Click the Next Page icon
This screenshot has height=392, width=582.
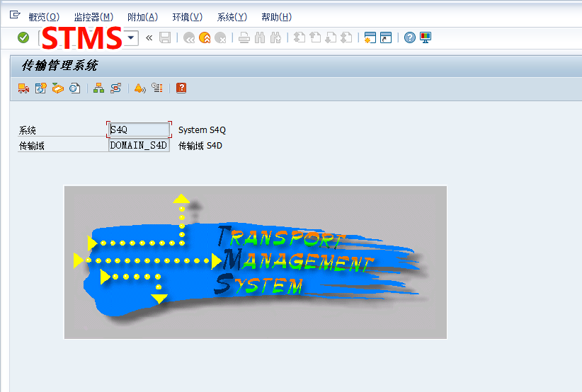(x=331, y=38)
